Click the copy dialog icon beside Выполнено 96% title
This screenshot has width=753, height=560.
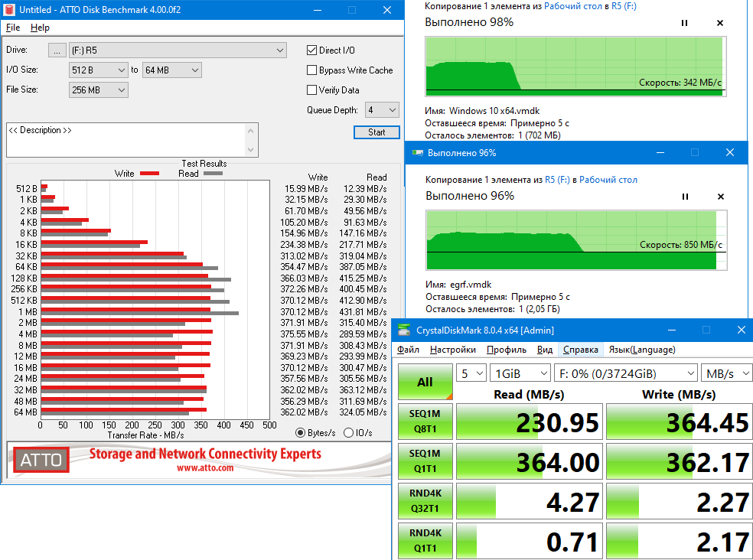coord(417,153)
